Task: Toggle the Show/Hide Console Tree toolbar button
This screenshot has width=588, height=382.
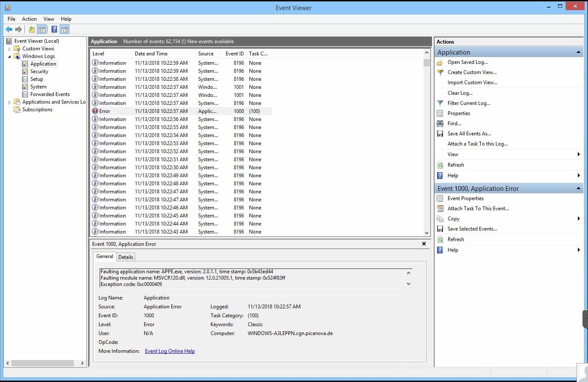Action: click(41, 29)
